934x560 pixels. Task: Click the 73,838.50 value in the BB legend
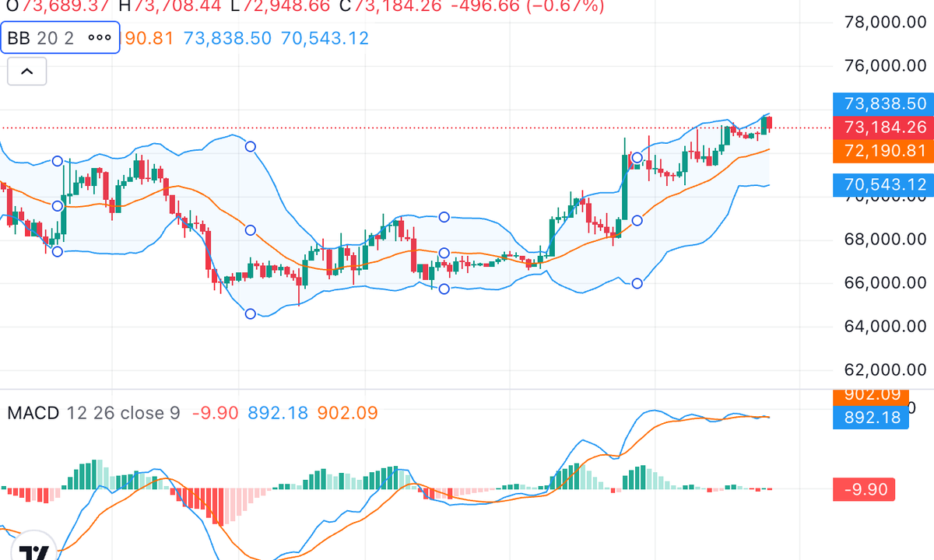tap(227, 38)
